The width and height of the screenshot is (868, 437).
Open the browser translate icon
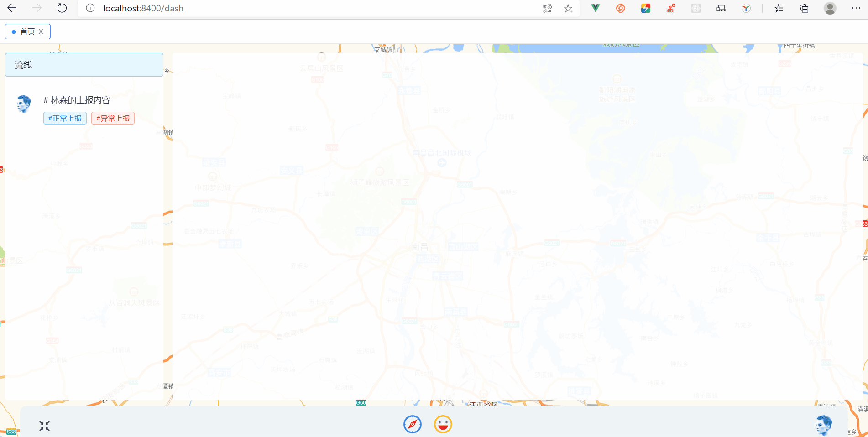point(547,8)
